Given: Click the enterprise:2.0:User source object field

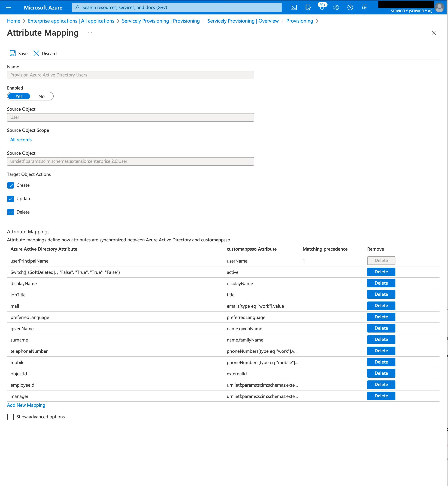Looking at the screenshot, I should tap(130, 162).
